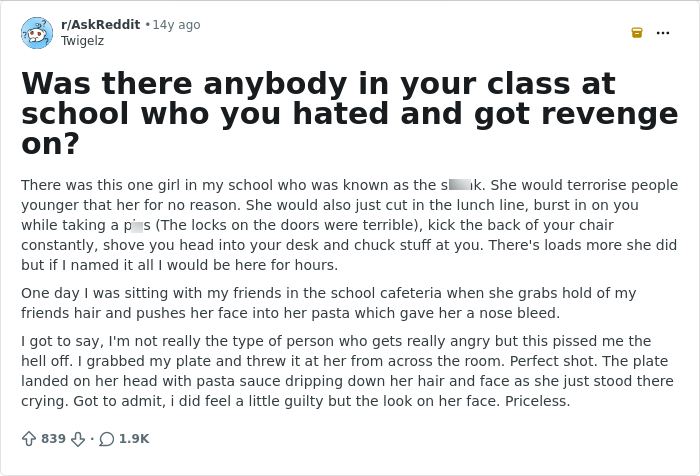This screenshot has width=700, height=476.
Task: Downvote the AskReddit post
Action: pyautogui.click(x=78, y=439)
